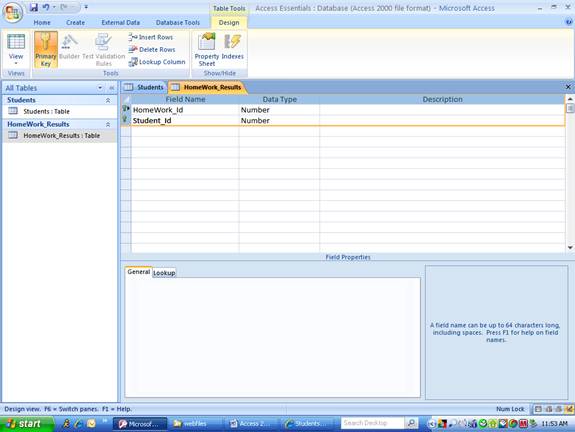Select the Design ribbon tab
This screenshot has height=432, width=575.
[229, 23]
